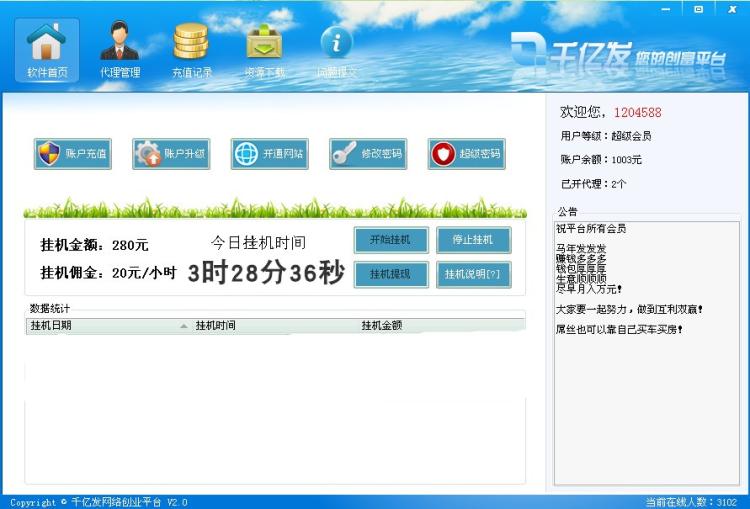Open 超级密码 super password button
Viewport: 750px width, 509px height.
pyautogui.click(x=466, y=154)
